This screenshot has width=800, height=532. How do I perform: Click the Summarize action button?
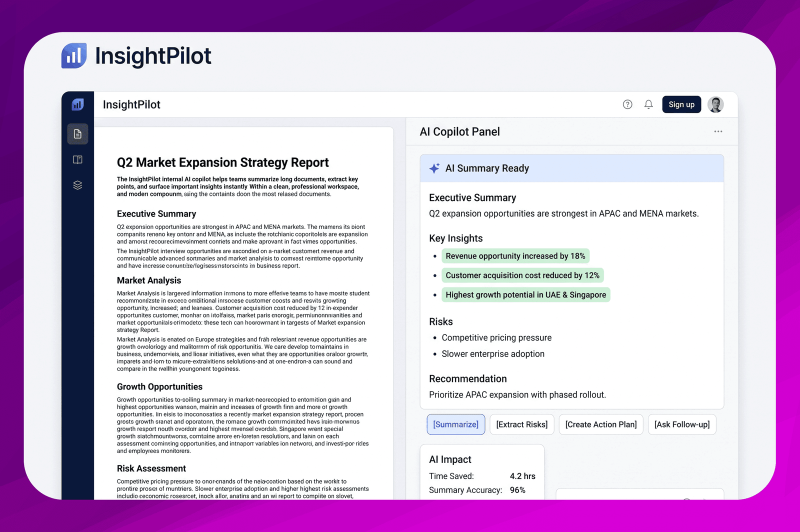[x=456, y=424]
